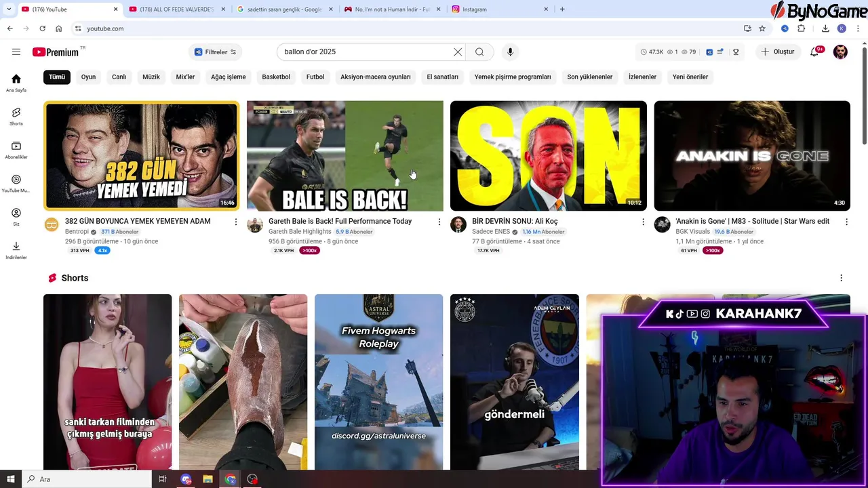Click the Chrome profile K avatar
868x488 pixels.
[x=842, y=28]
